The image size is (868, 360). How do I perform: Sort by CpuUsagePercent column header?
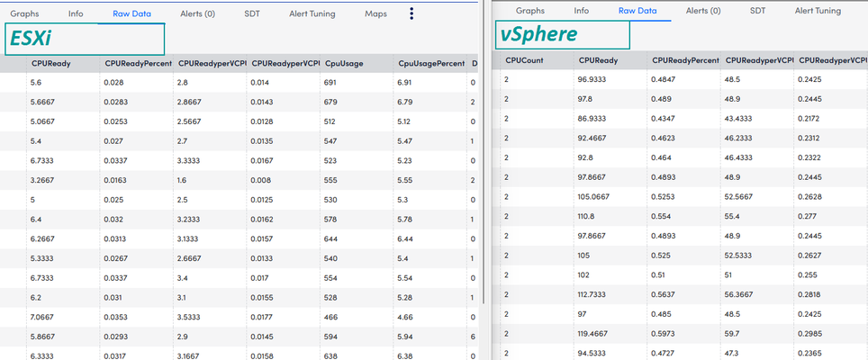[431, 64]
